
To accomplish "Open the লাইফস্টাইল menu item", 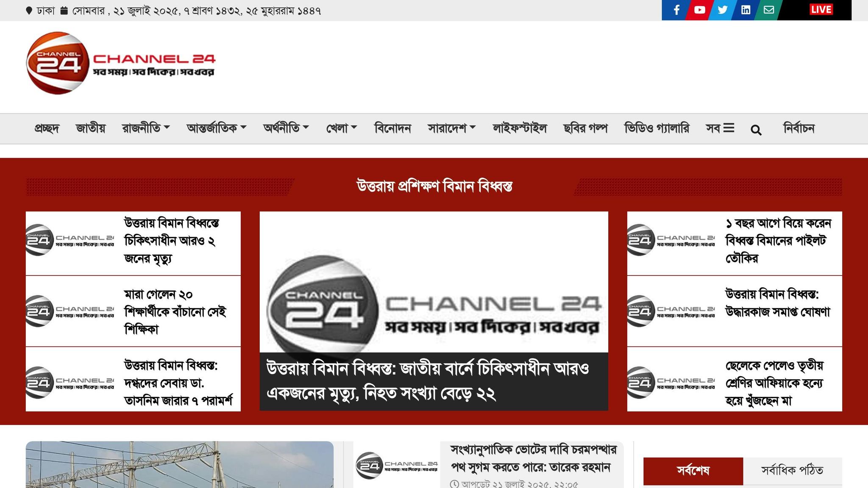I will [520, 128].
